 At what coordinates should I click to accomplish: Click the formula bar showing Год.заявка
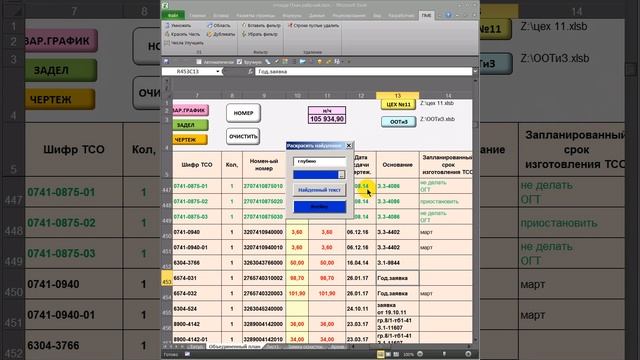363,71
